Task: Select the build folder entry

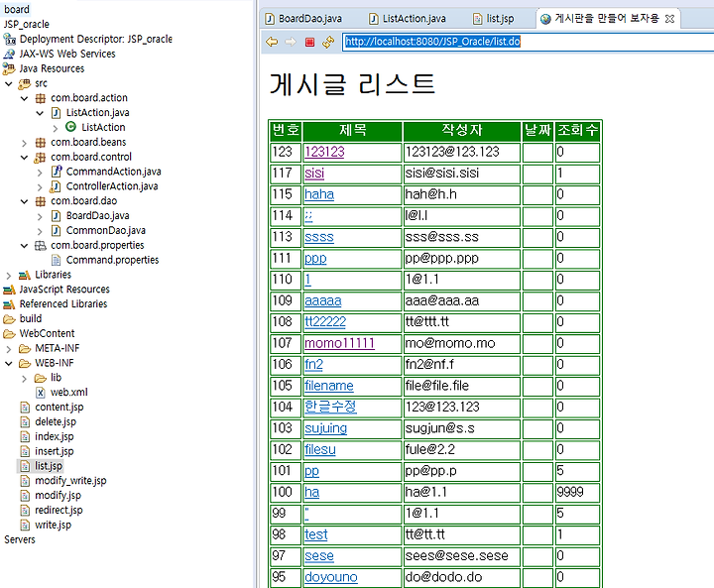Action: tap(31, 319)
